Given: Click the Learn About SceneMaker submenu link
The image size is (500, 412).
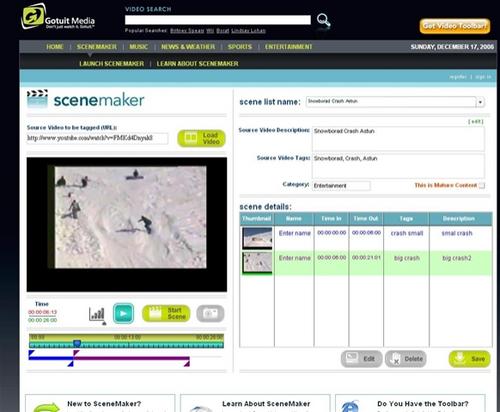Looking at the screenshot, I should (198, 64).
